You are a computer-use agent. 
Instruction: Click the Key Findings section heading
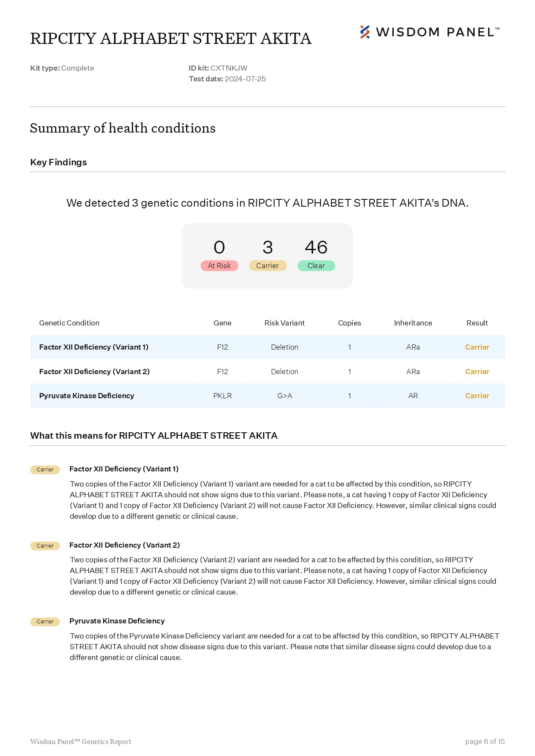coord(59,162)
